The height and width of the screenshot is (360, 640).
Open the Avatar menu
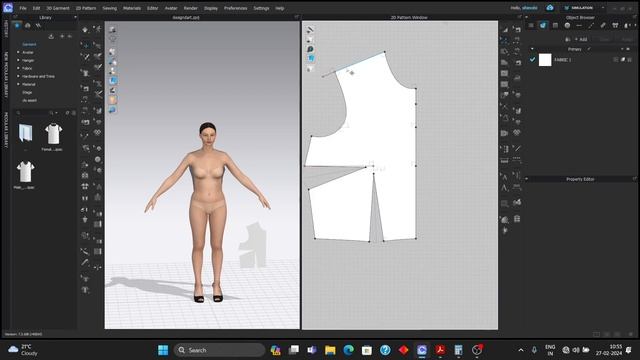tap(171, 8)
